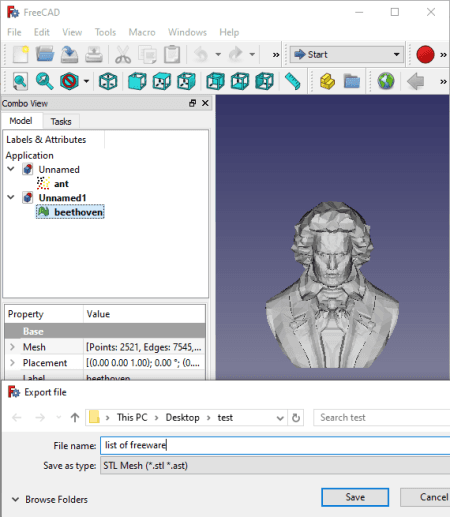Image resolution: width=450 pixels, height=517 pixels.
Task: Click the Copy icon
Action: 148,54
